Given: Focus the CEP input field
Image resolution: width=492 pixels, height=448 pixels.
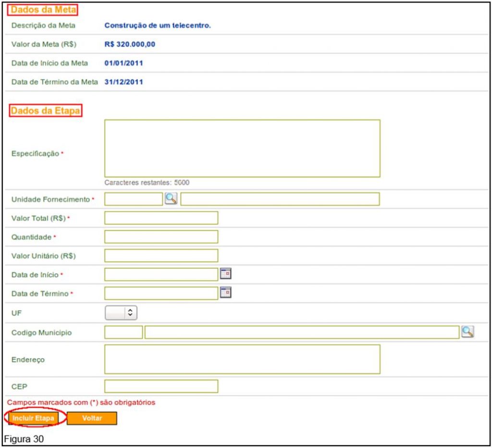Looking at the screenshot, I should coord(161,386).
